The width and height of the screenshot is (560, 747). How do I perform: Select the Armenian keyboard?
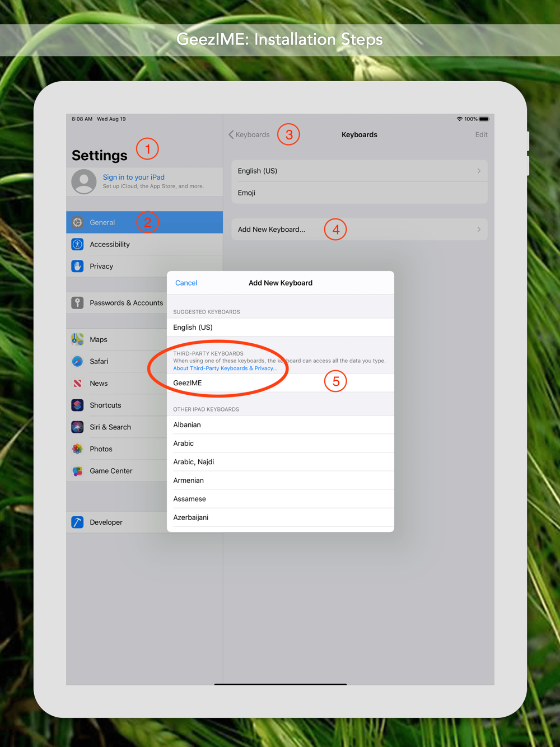click(281, 480)
